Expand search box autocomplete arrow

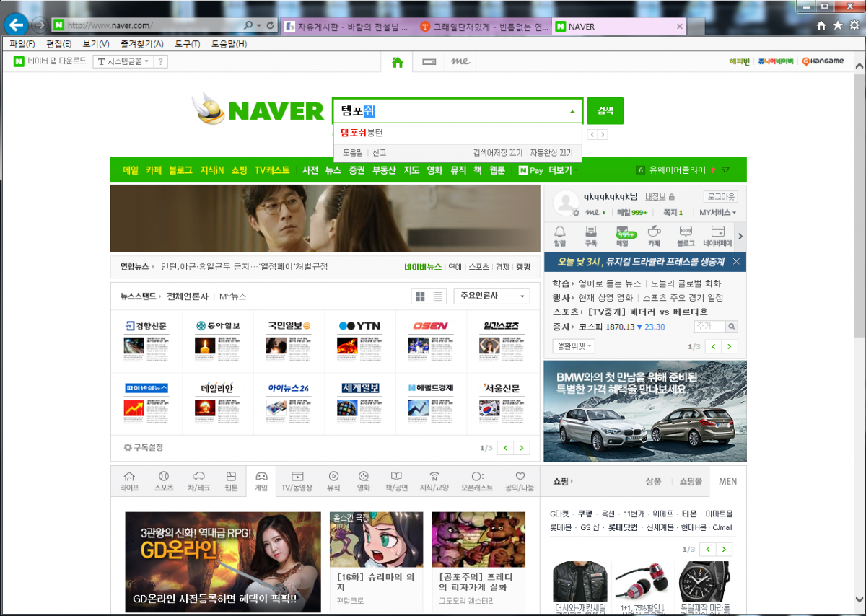click(x=572, y=112)
